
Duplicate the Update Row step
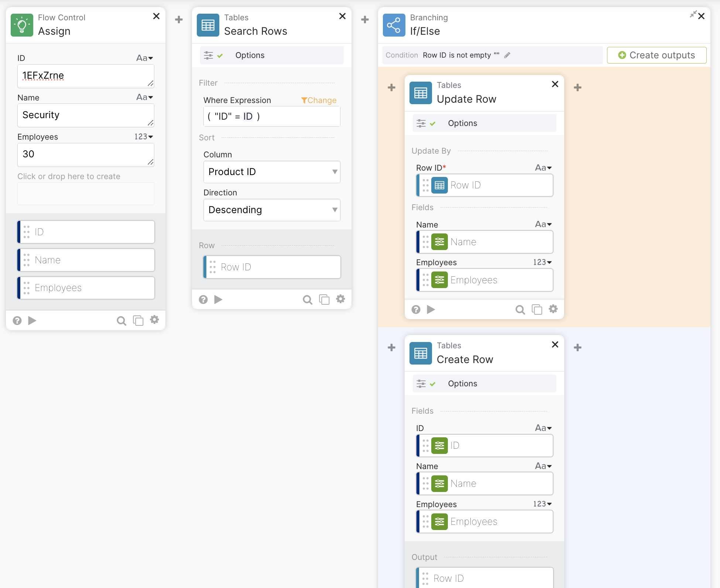(536, 310)
